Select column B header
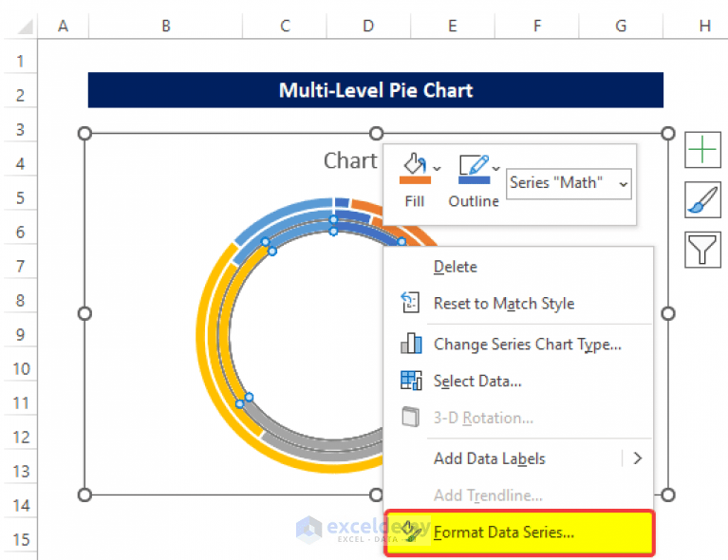 [x=166, y=26]
